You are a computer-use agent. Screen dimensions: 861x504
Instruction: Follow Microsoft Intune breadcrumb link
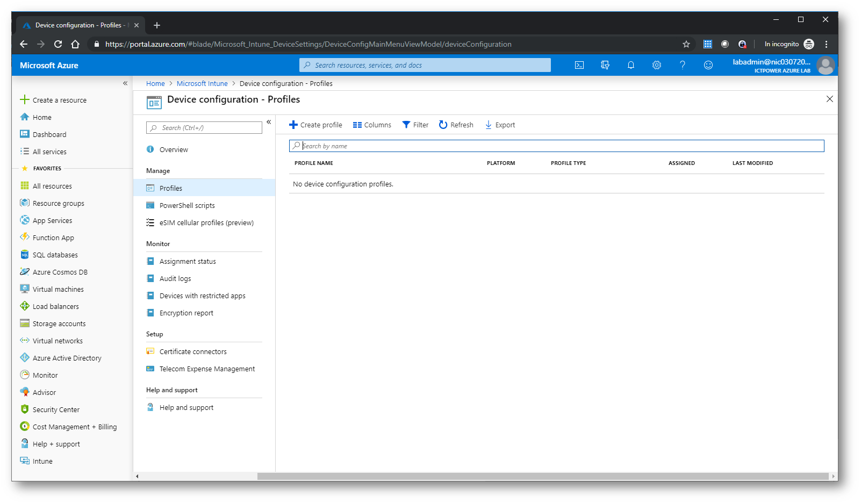(x=202, y=83)
